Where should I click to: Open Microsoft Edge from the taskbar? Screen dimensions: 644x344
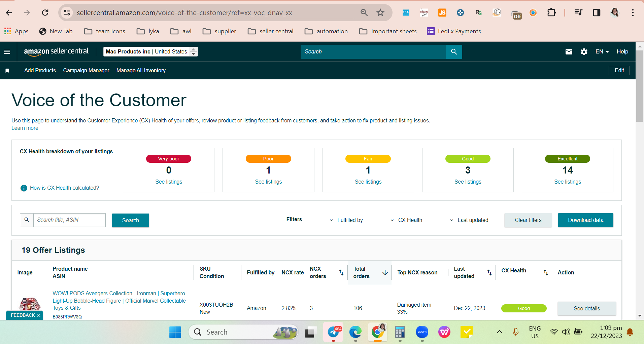pos(355,332)
